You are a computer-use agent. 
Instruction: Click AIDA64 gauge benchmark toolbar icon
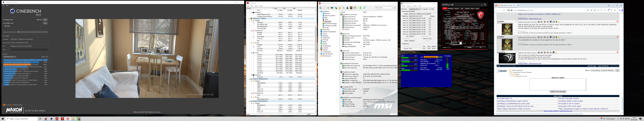pyautogui.click(x=355, y=8)
